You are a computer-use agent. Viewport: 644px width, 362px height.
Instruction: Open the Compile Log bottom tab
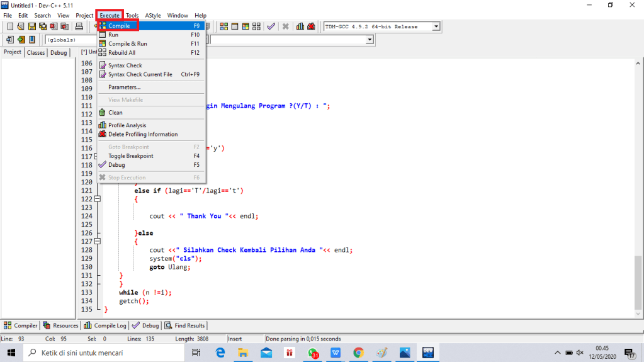(106, 325)
